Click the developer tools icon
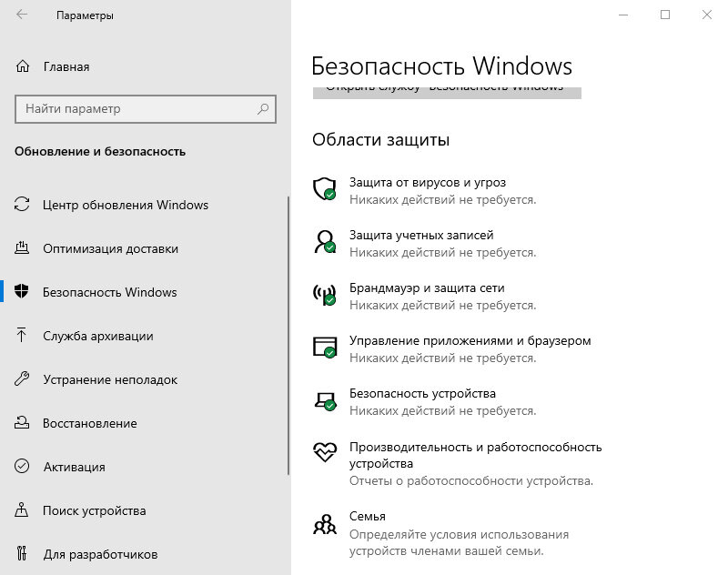The image size is (728, 575). click(x=21, y=553)
